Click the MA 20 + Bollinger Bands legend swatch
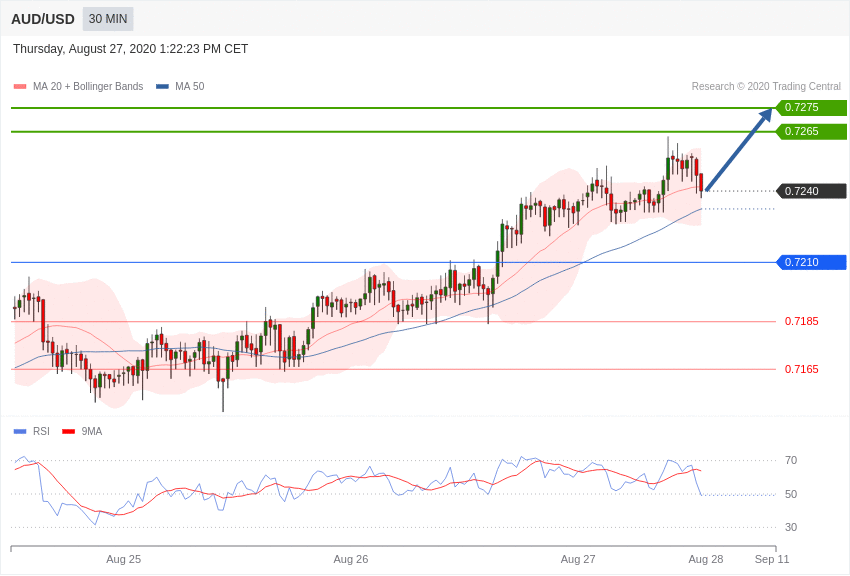Image resolution: width=850 pixels, height=576 pixels. tap(20, 87)
